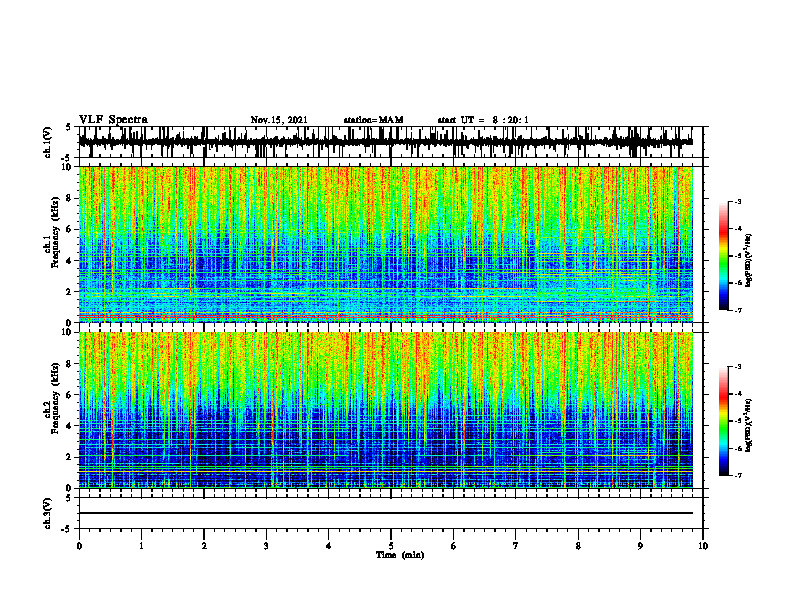
Task: Click time axis tick label "2"
Action: click(x=204, y=546)
